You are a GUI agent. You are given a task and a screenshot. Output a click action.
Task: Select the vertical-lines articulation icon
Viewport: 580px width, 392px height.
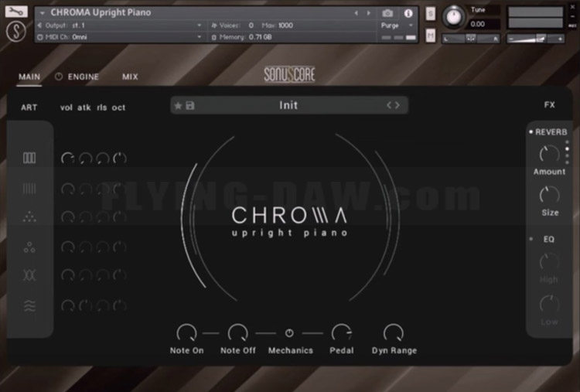click(x=29, y=189)
